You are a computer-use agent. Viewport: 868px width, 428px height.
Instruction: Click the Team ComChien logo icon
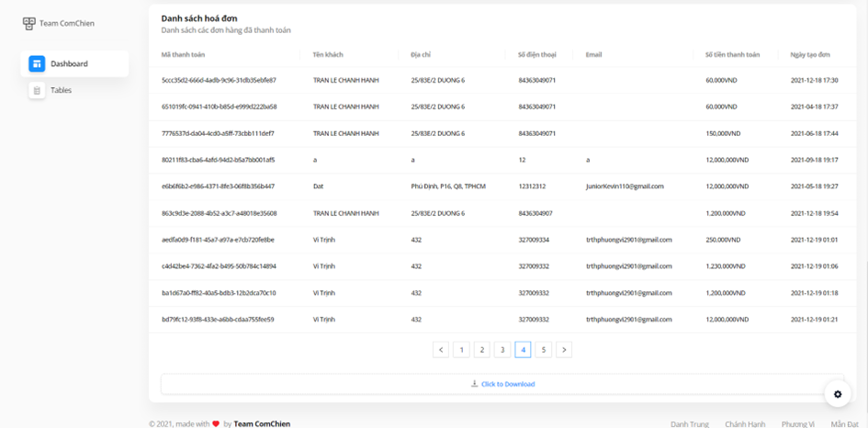pos(28,23)
